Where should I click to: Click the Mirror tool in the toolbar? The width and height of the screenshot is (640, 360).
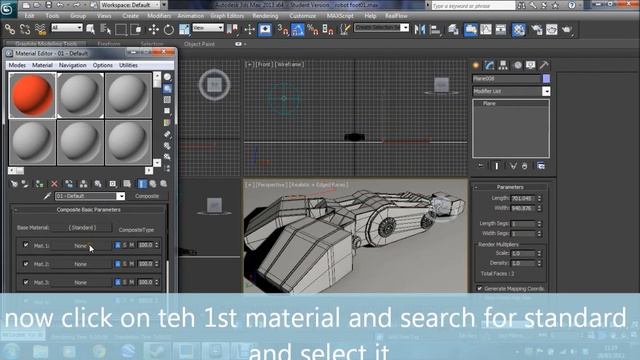(420, 29)
